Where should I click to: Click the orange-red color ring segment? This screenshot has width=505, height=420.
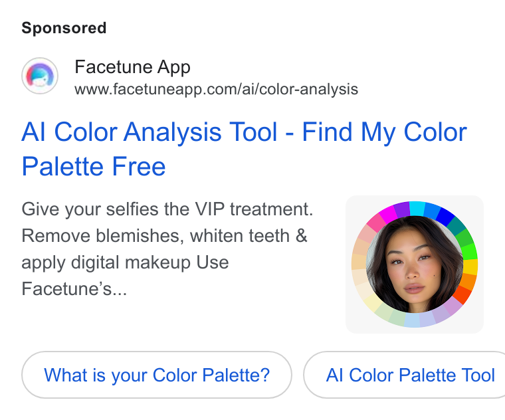pyautogui.click(x=462, y=294)
